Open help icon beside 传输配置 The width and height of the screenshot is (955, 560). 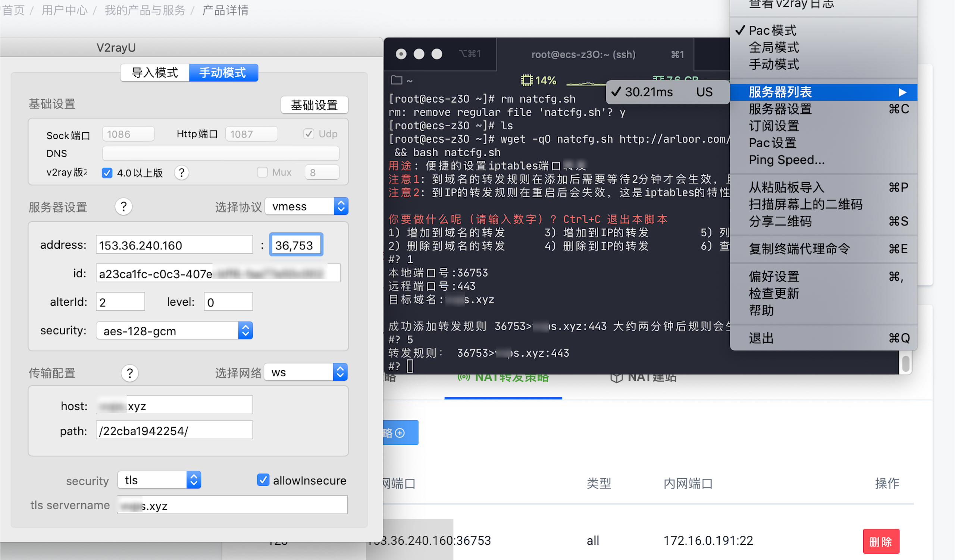coord(129,373)
